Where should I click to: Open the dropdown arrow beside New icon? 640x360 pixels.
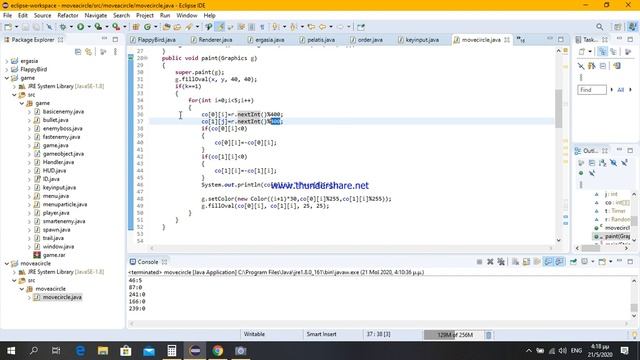pos(16,27)
